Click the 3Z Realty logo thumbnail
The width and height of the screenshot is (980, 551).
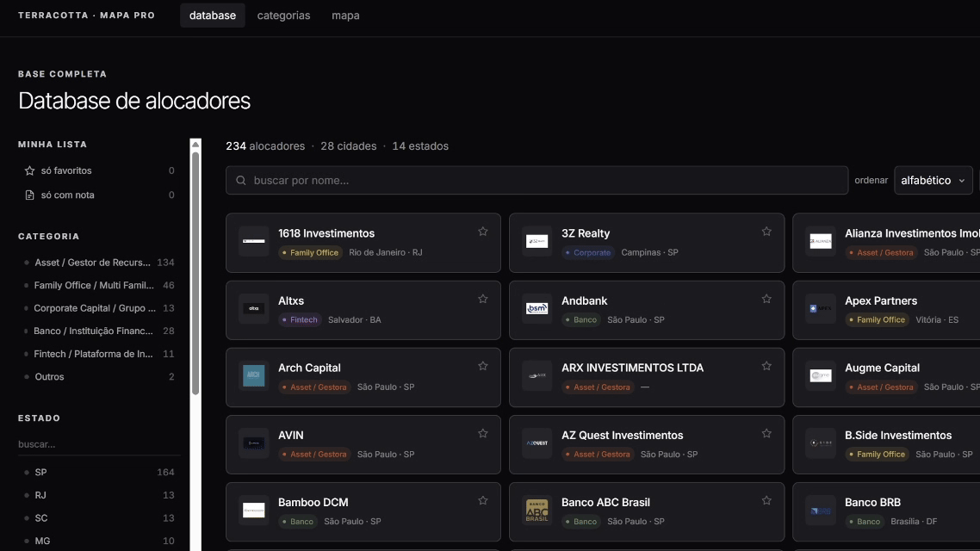click(x=537, y=241)
